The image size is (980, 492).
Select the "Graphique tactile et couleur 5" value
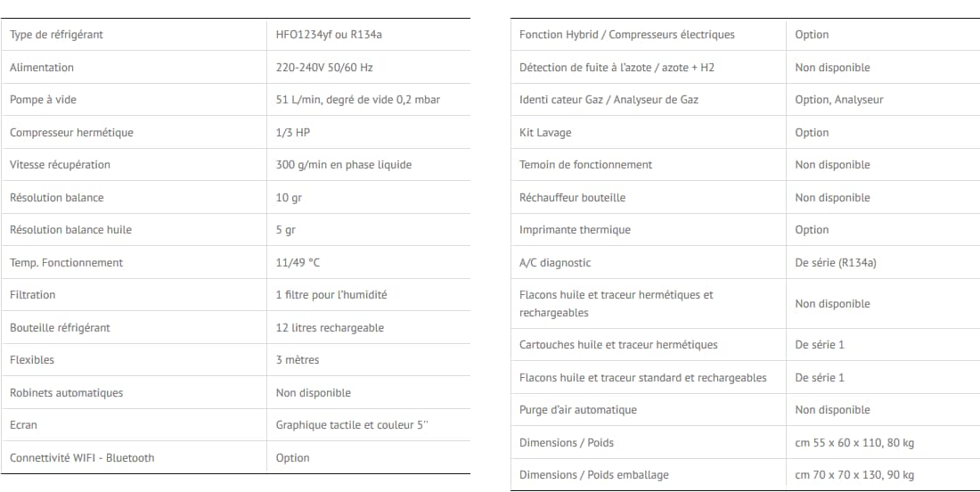(x=352, y=425)
